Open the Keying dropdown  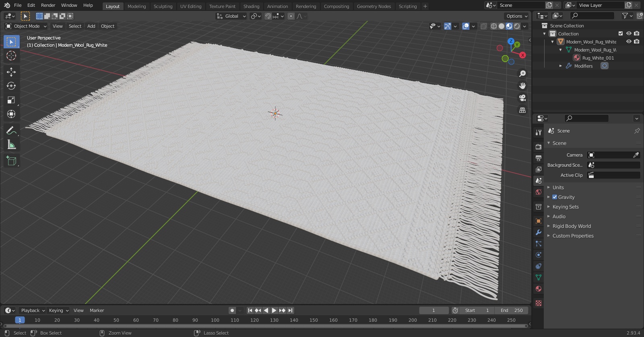click(x=58, y=310)
